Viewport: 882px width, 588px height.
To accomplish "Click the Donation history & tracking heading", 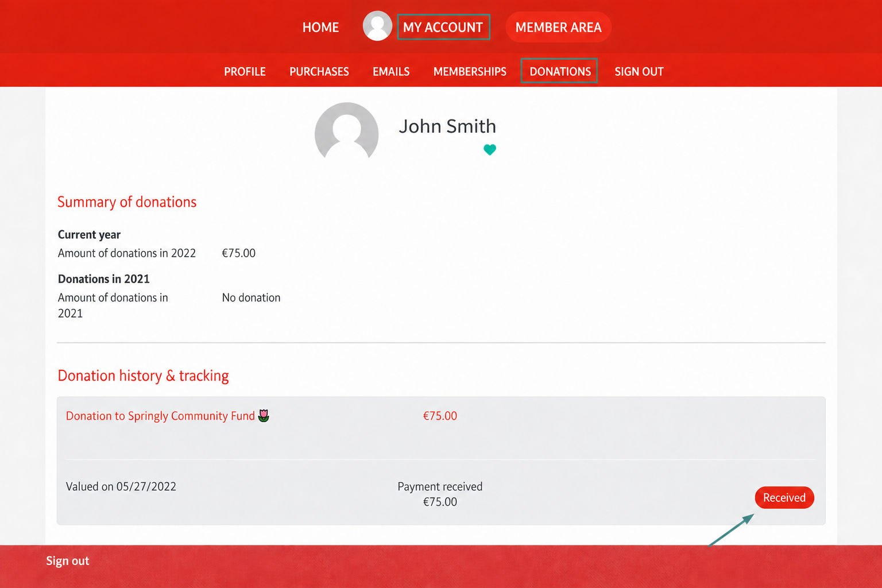I will click(x=144, y=376).
